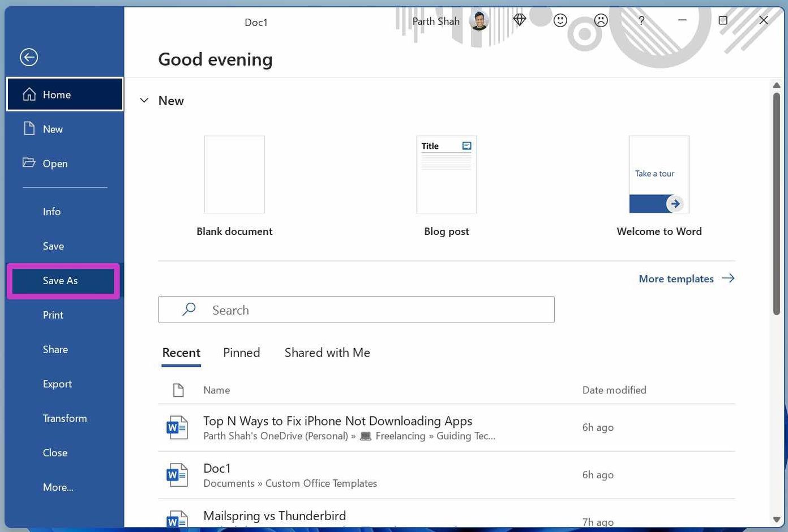788x532 pixels.
Task: Click the scrollbar down arrow
Action: coord(777,520)
